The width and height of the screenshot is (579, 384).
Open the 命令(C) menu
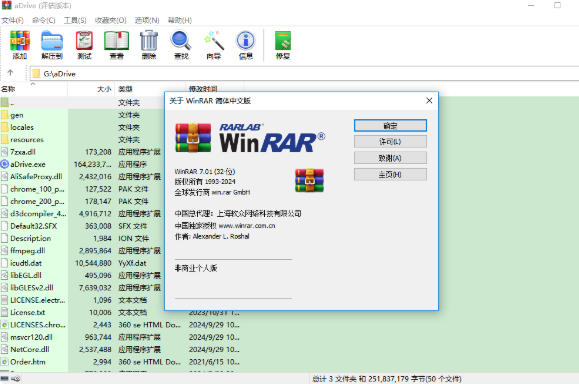point(44,20)
